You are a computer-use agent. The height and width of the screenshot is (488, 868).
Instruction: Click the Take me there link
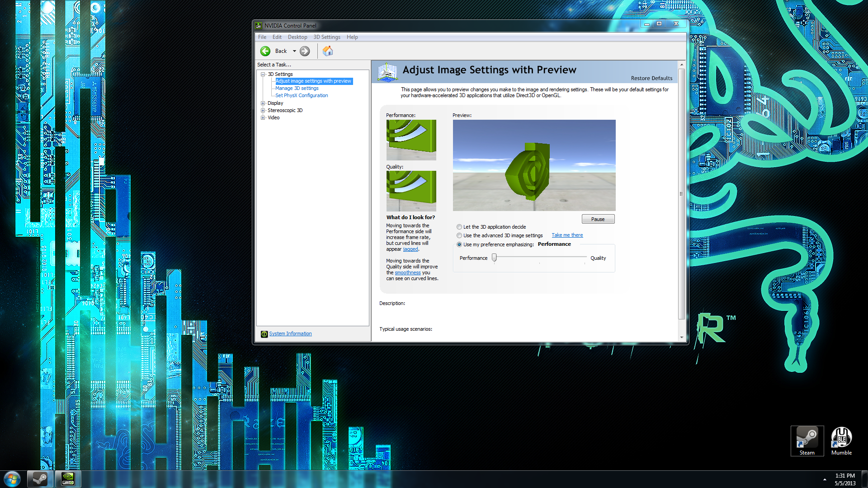point(567,235)
